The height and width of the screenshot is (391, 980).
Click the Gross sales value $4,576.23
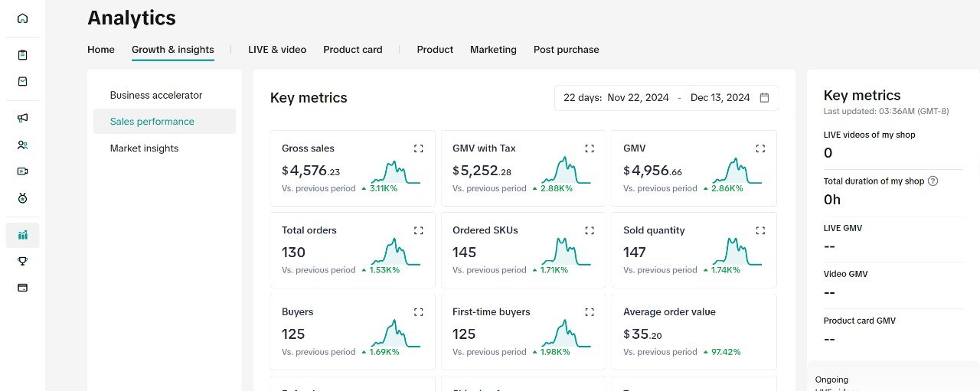(311, 171)
